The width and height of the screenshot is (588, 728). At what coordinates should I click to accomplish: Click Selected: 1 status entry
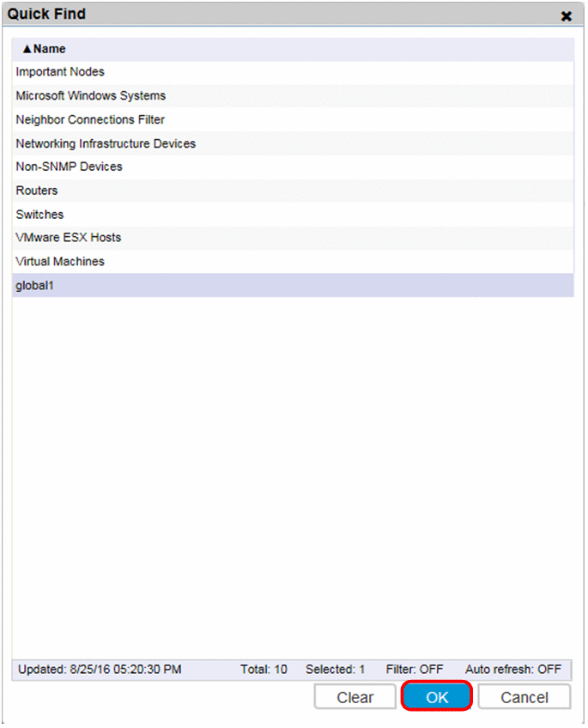(335, 670)
